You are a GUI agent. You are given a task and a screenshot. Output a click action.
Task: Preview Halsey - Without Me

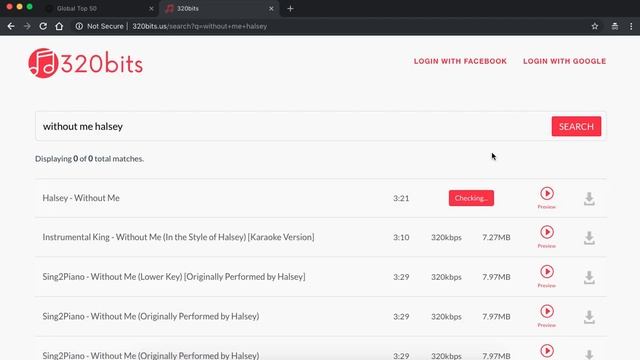[547, 198]
